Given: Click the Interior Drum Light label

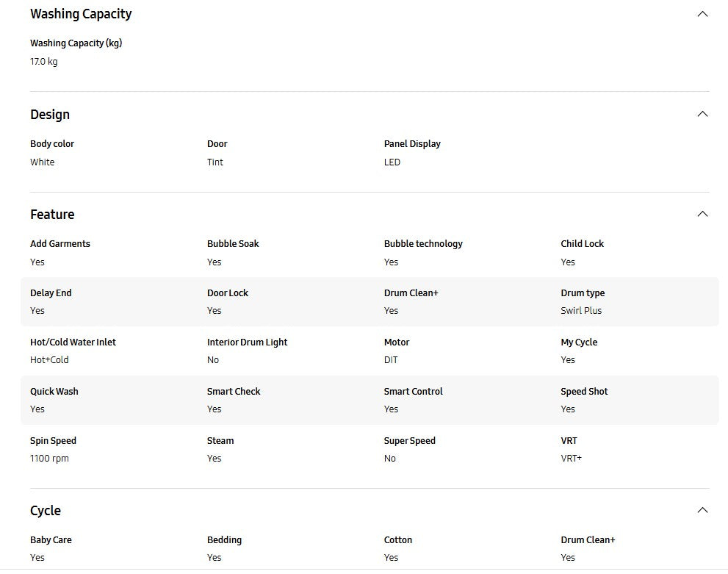Looking at the screenshot, I should point(247,342).
